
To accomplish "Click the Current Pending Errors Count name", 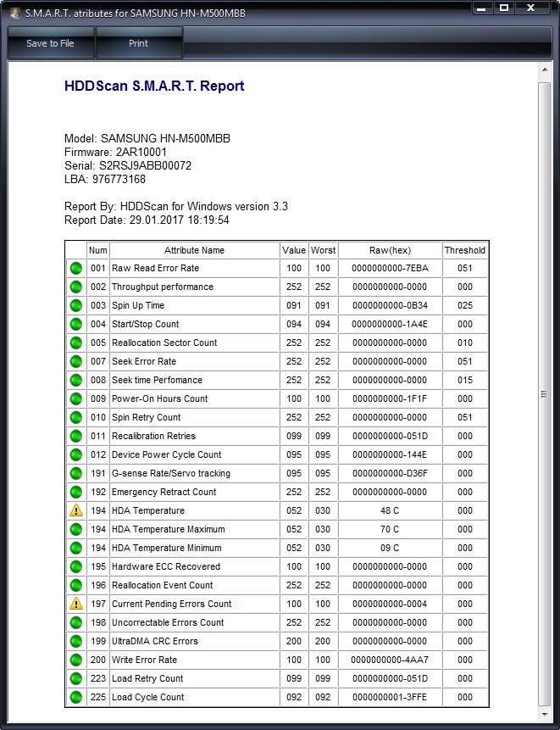I will click(x=172, y=604).
